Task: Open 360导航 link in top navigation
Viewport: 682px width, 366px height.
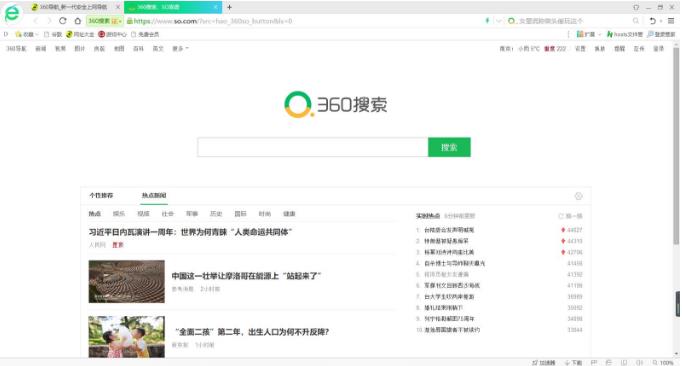Action: pyautogui.click(x=17, y=48)
